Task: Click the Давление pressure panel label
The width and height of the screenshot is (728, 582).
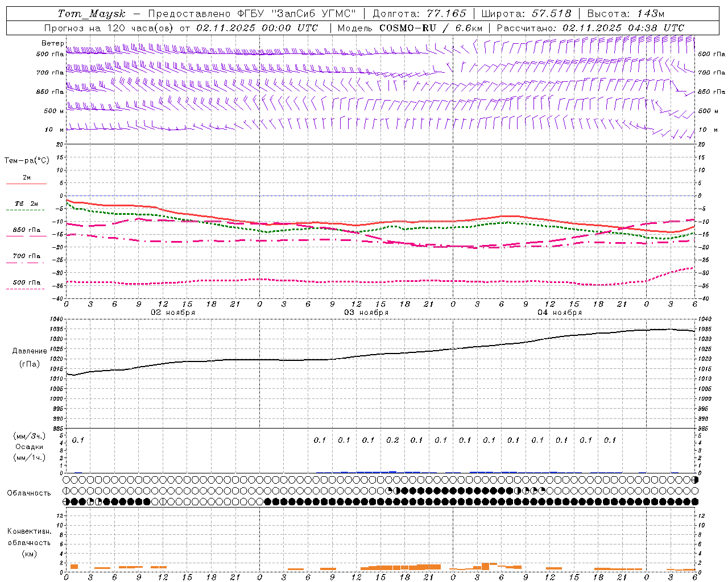Action: tap(28, 351)
